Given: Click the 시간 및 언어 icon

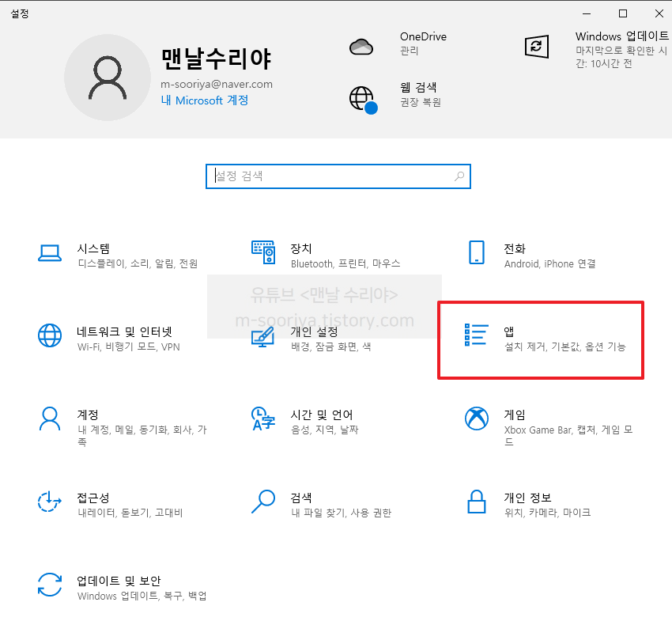Looking at the screenshot, I should [x=263, y=418].
